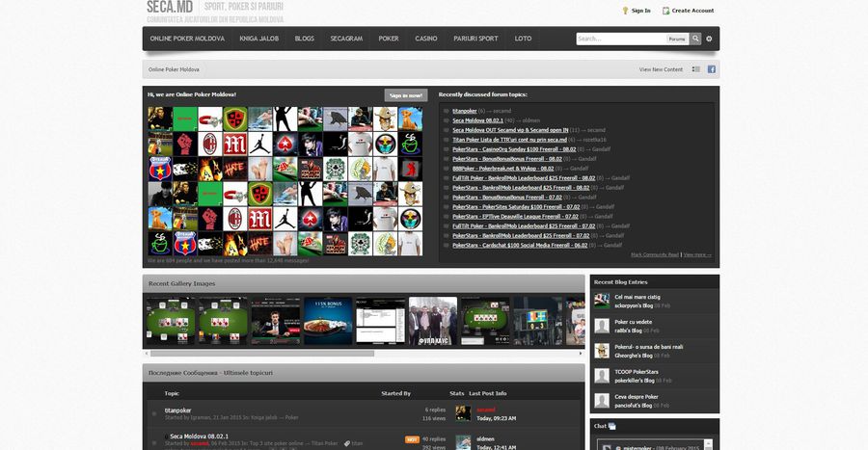This screenshot has height=450, width=868.
Task: Open Ceva despre Poker blog entry
Action: pyautogui.click(x=637, y=397)
